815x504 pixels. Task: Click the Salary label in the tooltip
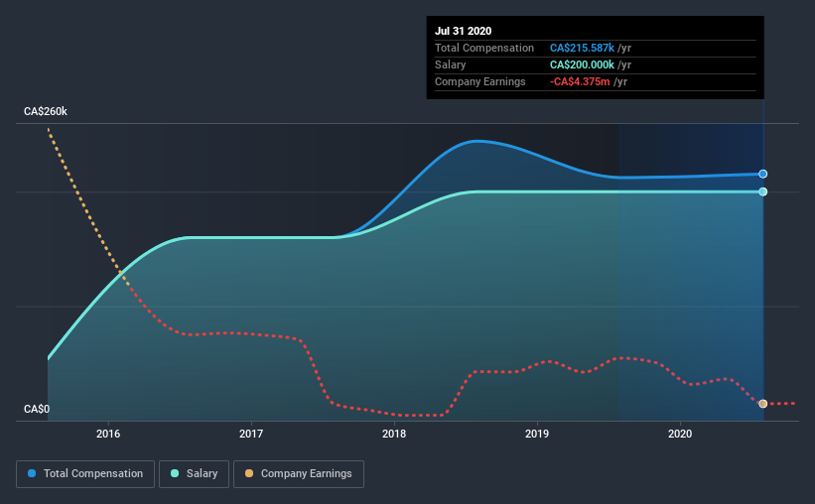[x=450, y=64]
